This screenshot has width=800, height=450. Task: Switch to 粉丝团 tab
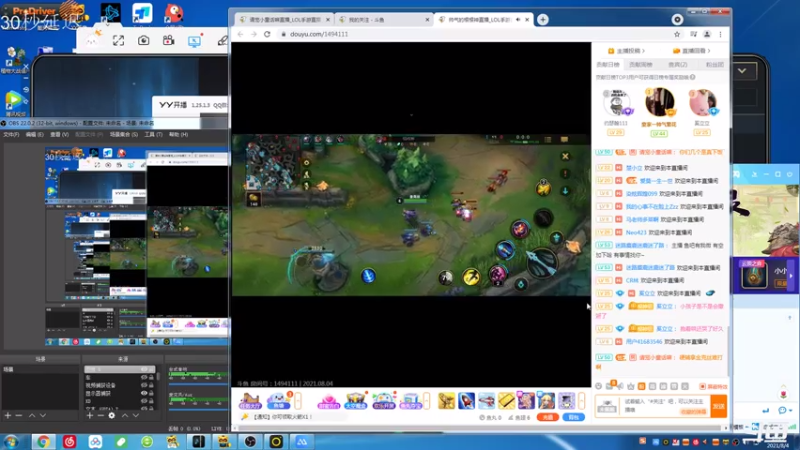tap(714, 65)
